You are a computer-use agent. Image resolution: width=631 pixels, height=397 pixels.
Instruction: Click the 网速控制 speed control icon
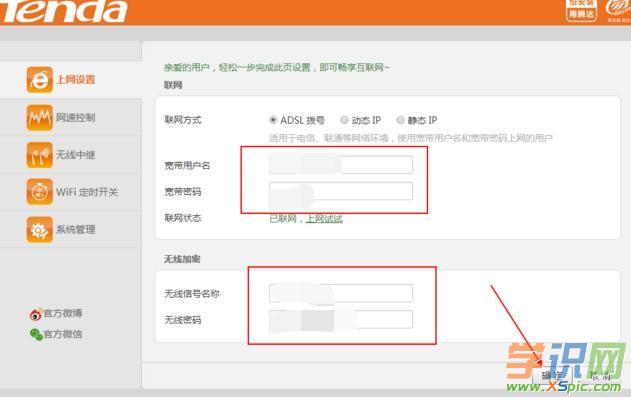(x=39, y=117)
